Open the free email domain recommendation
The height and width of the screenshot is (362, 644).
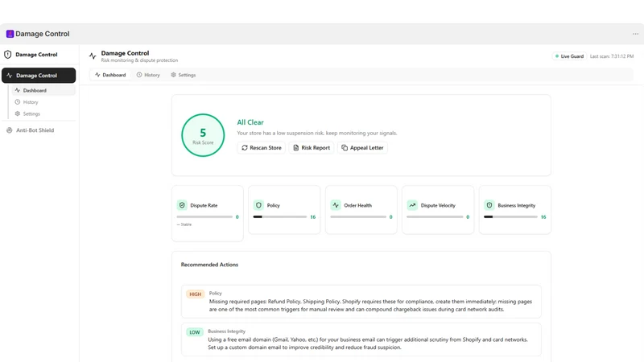point(361,339)
